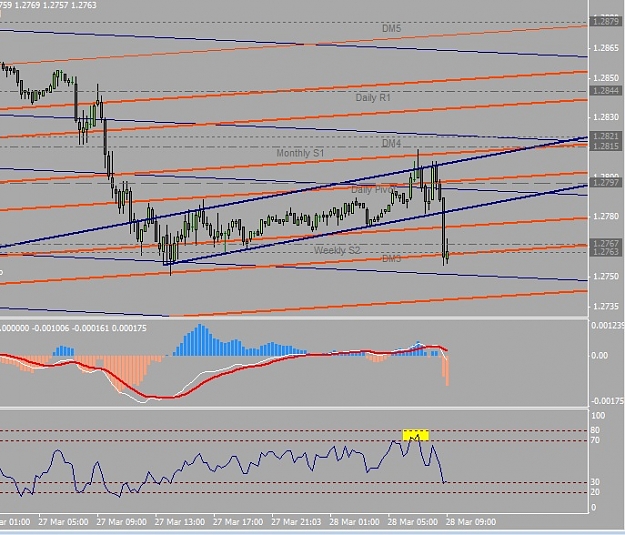The height and width of the screenshot is (535, 625).
Task: Click the RSI 30 level label
Action: (x=595, y=482)
